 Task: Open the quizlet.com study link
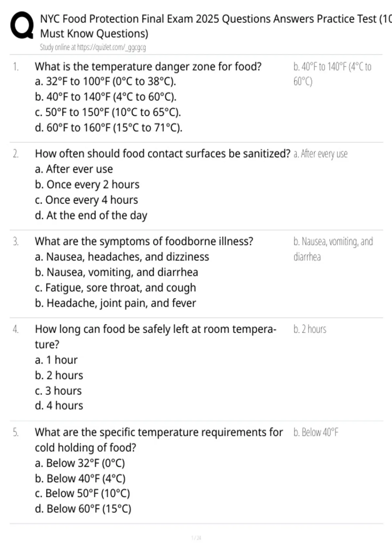click(111, 47)
